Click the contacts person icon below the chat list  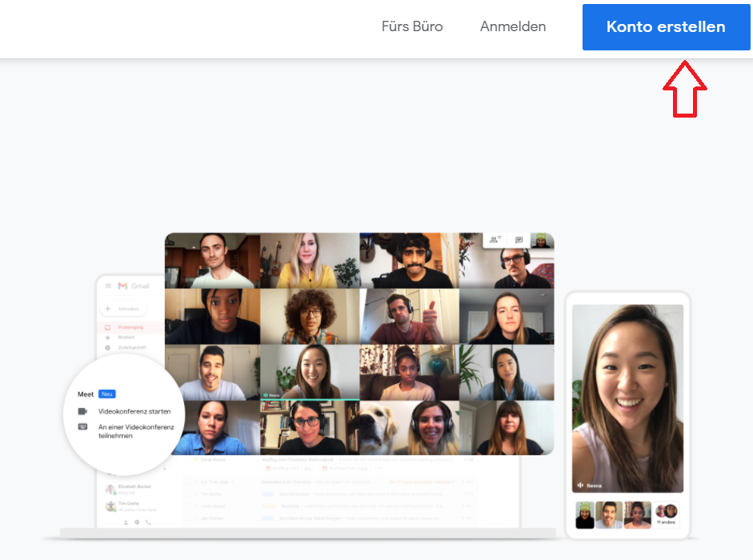[x=126, y=522]
